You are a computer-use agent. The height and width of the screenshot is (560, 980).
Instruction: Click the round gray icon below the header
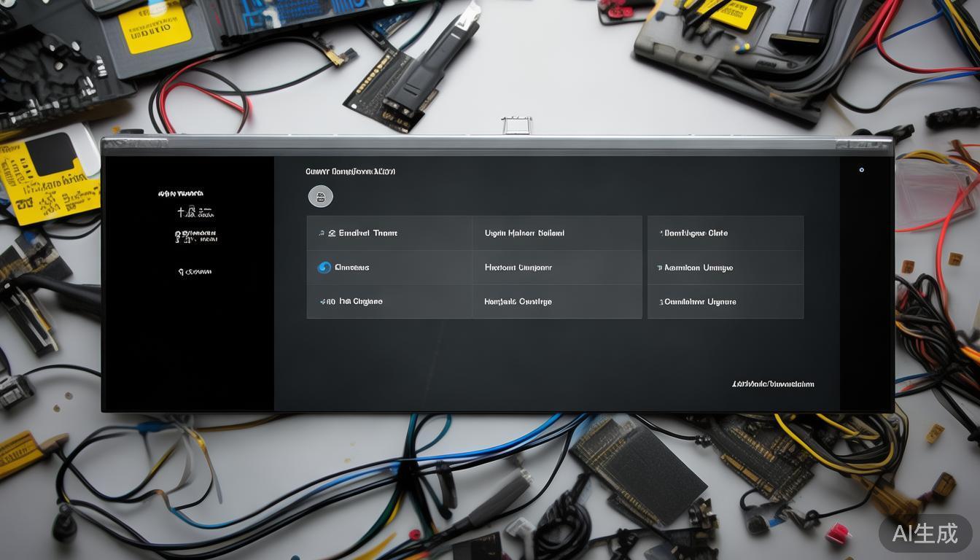click(x=320, y=196)
